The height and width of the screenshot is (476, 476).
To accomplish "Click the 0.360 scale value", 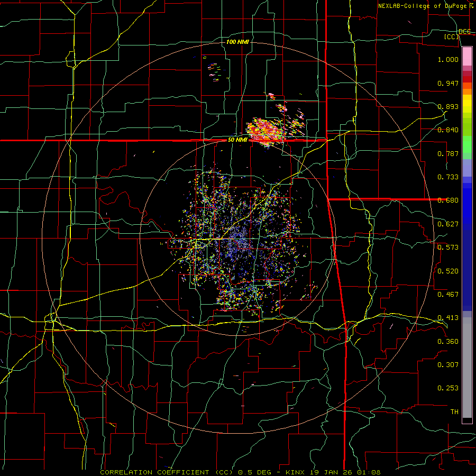I will (448, 342).
